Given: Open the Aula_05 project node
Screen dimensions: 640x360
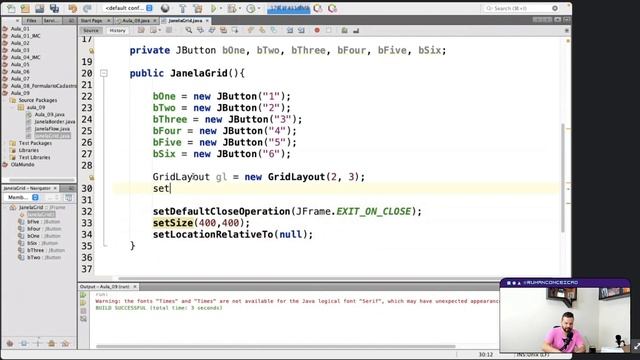Looking at the screenshot, I should coord(20,64).
